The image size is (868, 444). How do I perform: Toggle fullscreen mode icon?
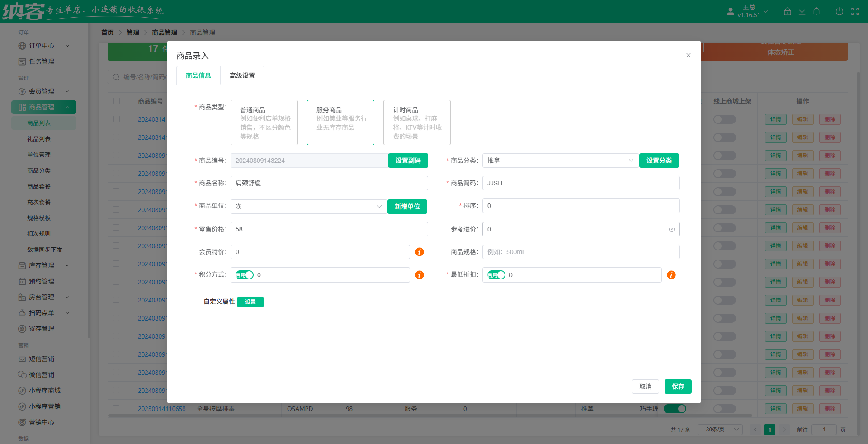854,11
